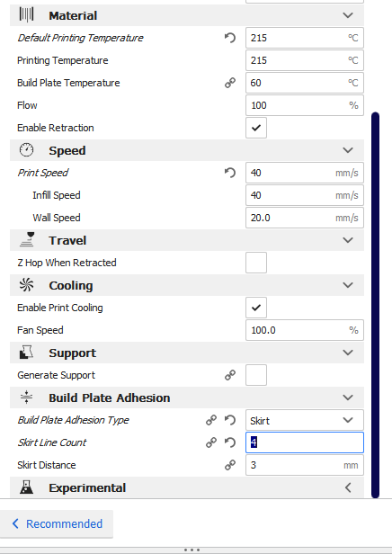Tick the Generate Support checkbox
Image resolution: width=392 pixels, height=554 pixels.
point(256,375)
